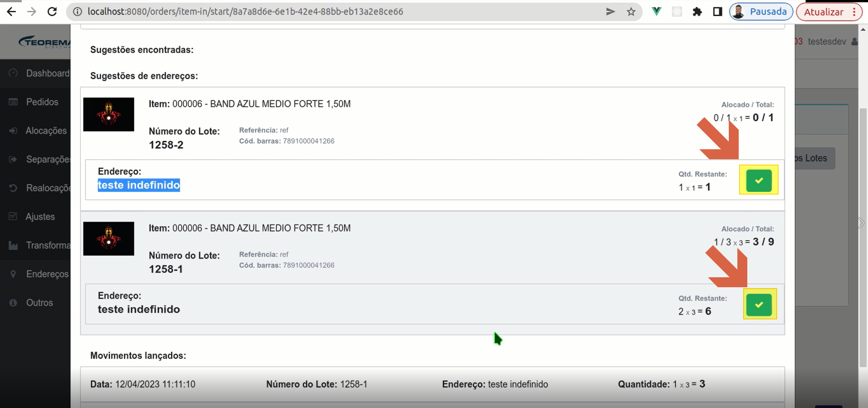Click 'Qtd. Restante' value 1 x 1 = 1
The width and height of the screenshot is (868, 408).
click(x=694, y=187)
